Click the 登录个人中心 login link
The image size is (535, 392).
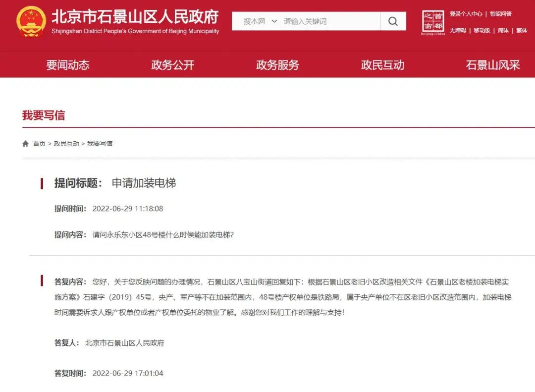click(466, 14)
